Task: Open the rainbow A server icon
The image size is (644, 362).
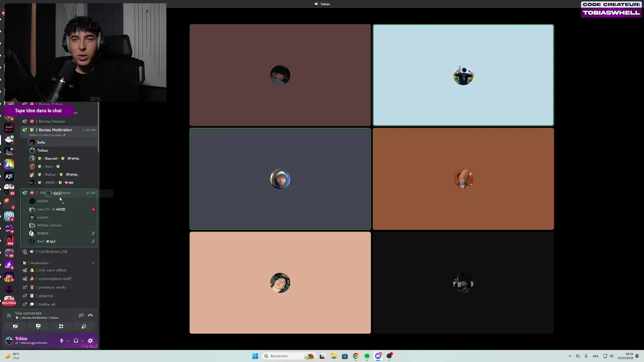Action: (x=9, y=164)
